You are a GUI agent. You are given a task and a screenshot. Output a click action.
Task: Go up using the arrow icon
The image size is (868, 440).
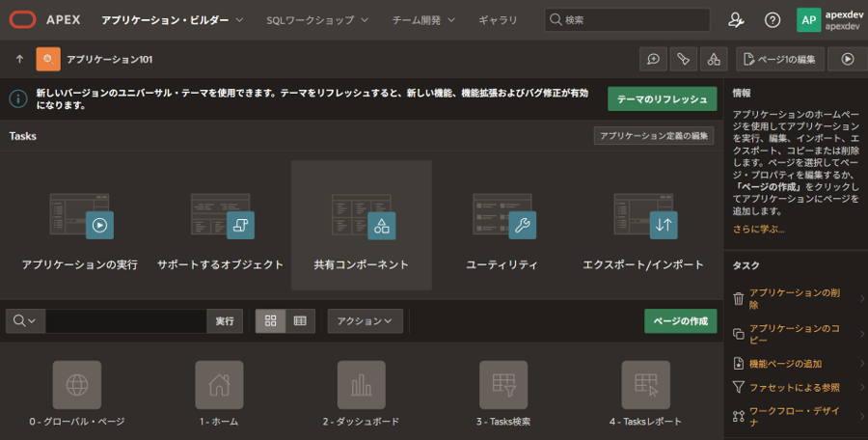point(20,59)
